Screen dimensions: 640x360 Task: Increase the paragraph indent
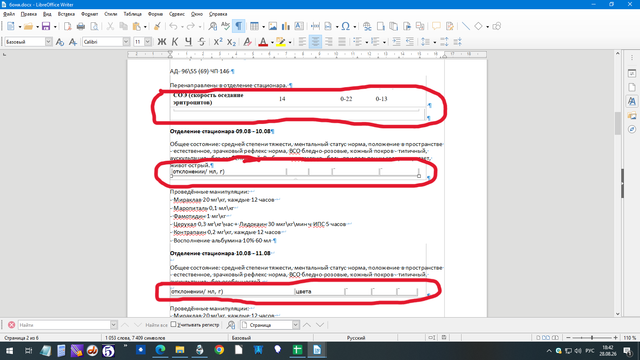tap(396, 42)
